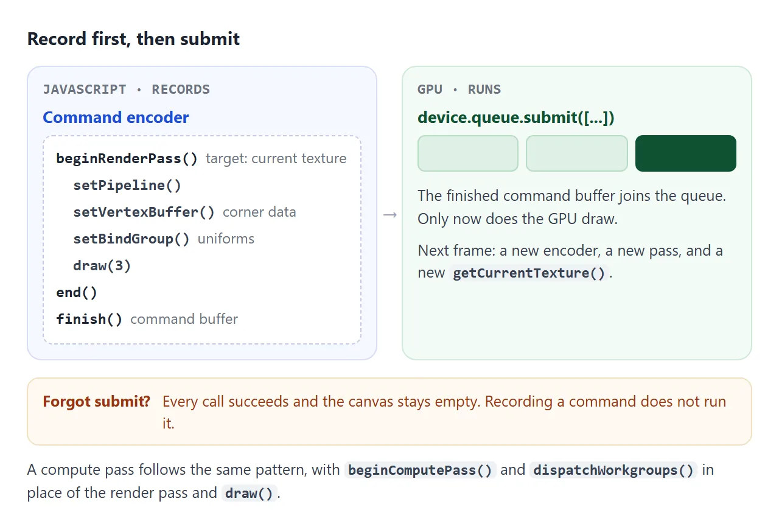Image resolution: width=779 pixels, height=532 pixels.
Task: Click the draw(3) code line
Action: (102, 266)
